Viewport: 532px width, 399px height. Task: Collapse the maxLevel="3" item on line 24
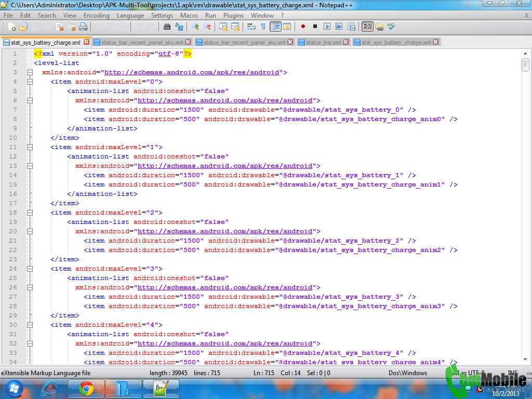point(30,269)
